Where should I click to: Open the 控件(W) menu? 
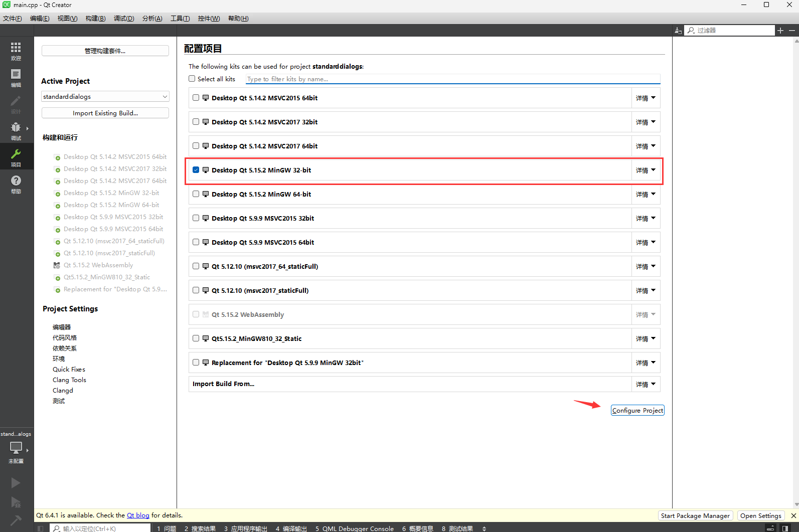(209, 19)
